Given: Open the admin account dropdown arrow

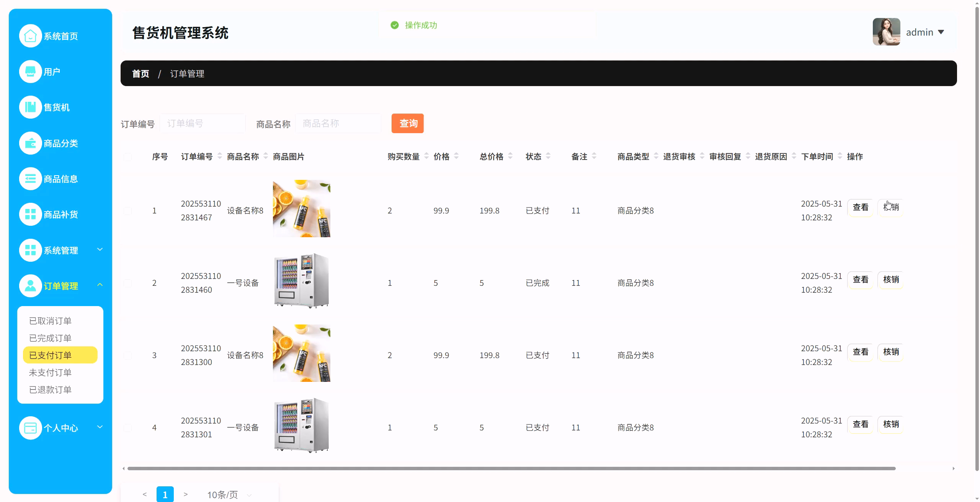Looking at the screenshot, I should coord(941,32).
